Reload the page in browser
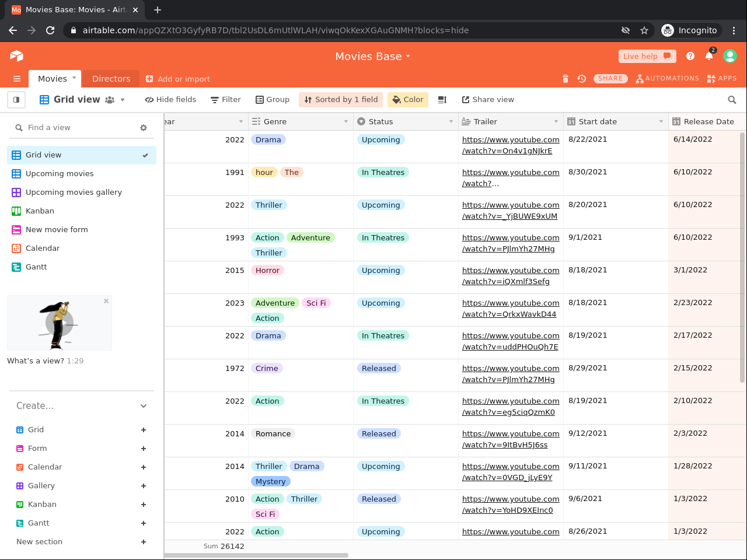Image resolution: width=747 pixels, height=560 pixels. tap(50, 30)
